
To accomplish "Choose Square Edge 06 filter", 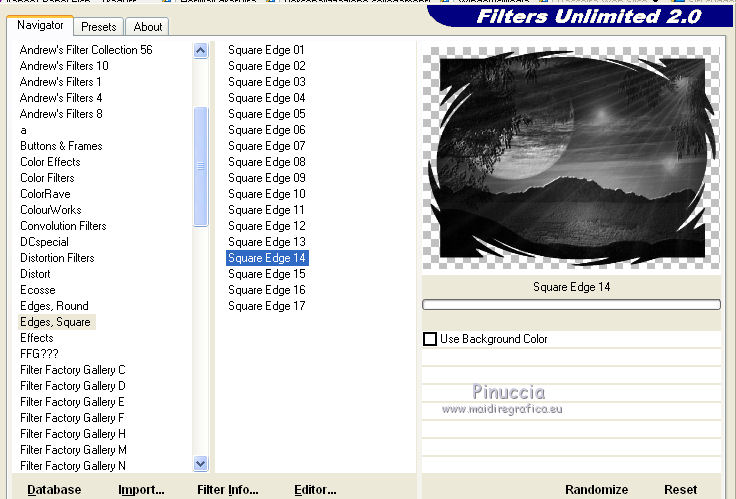I will pos(266,130).
